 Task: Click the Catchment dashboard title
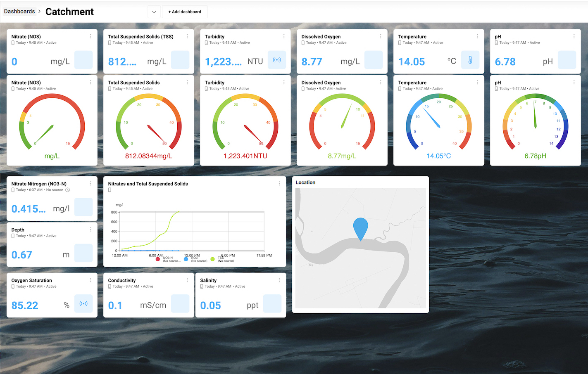coord(69,12)
